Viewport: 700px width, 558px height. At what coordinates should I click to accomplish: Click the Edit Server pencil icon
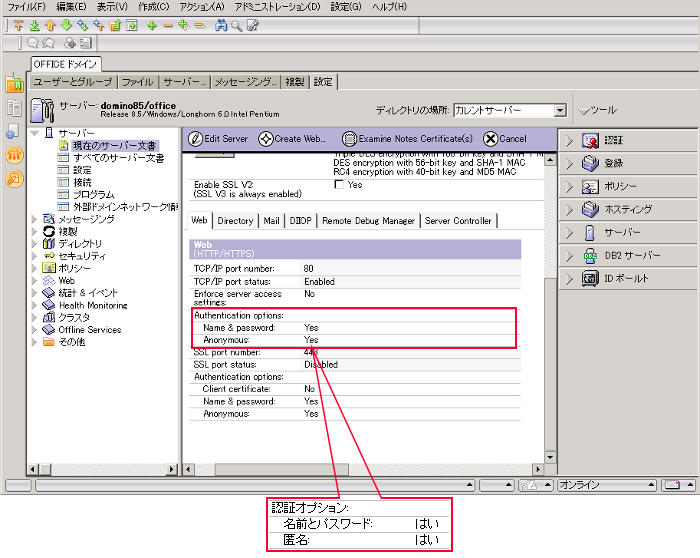coord(195,139)
